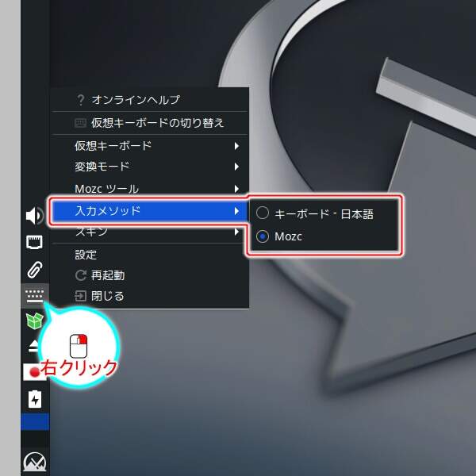
Task: Open the volume control tray icon
Action: point(35,216)
